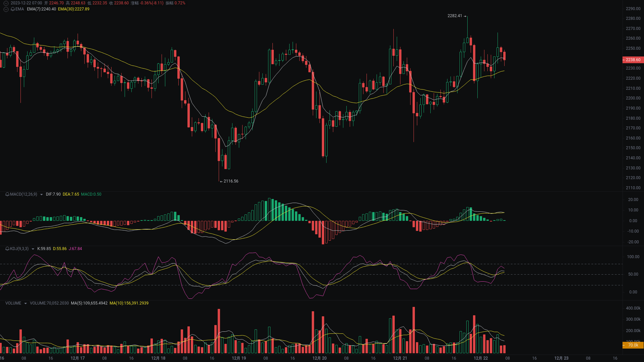644x362 pixels.
Task: Click the red 2238.60 current price tag
Action: 633,60
